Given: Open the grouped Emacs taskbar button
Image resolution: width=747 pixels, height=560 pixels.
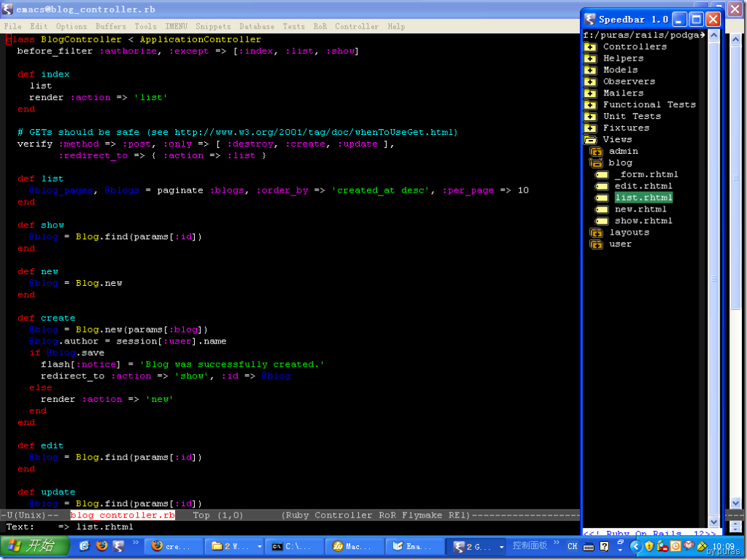Looking at the screenshot, I should [477, 546].
